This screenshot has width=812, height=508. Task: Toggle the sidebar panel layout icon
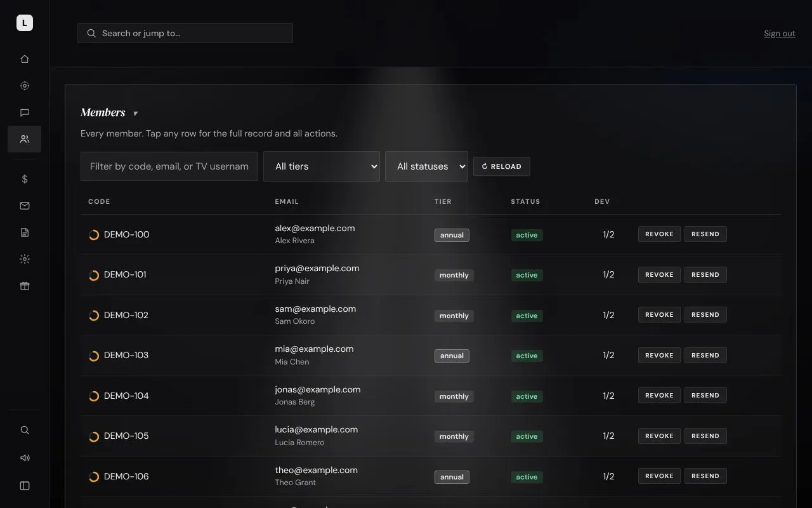point(25,486)
